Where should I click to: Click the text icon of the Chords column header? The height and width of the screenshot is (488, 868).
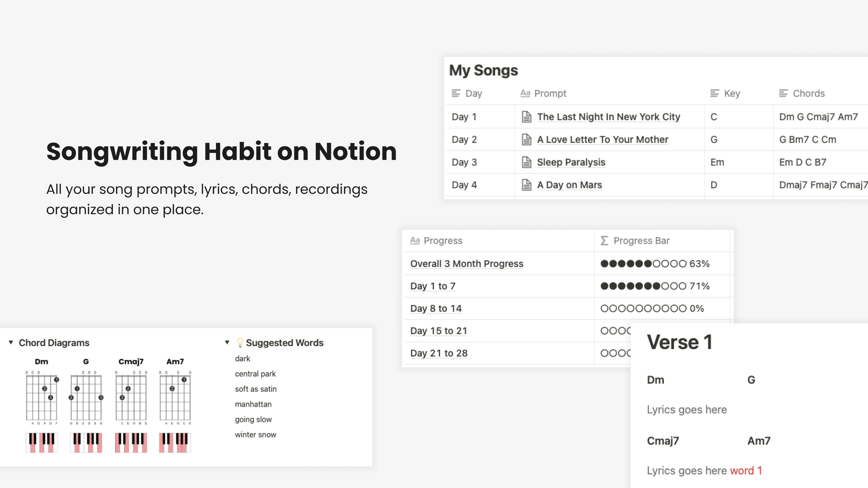click(784, 93)
